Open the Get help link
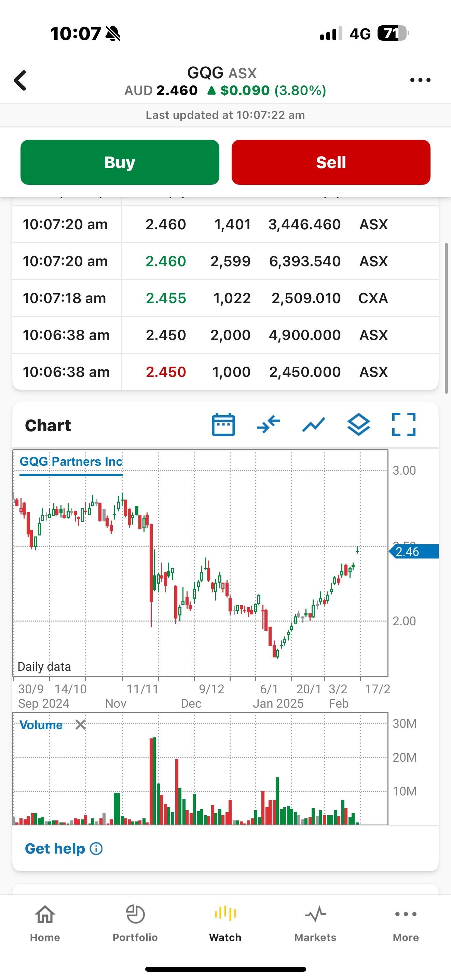This screenshot has width=451, height=980. (55, 849)
